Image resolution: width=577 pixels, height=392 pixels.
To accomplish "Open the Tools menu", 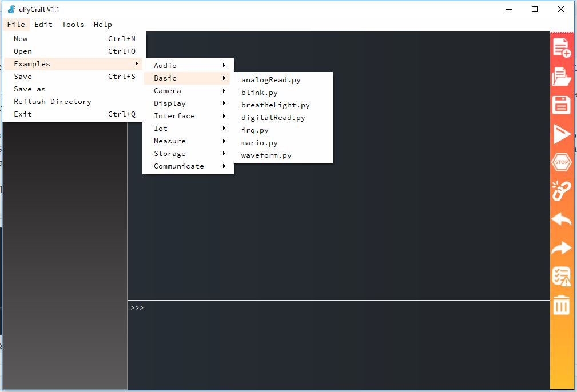I will [x=73, y=24].
